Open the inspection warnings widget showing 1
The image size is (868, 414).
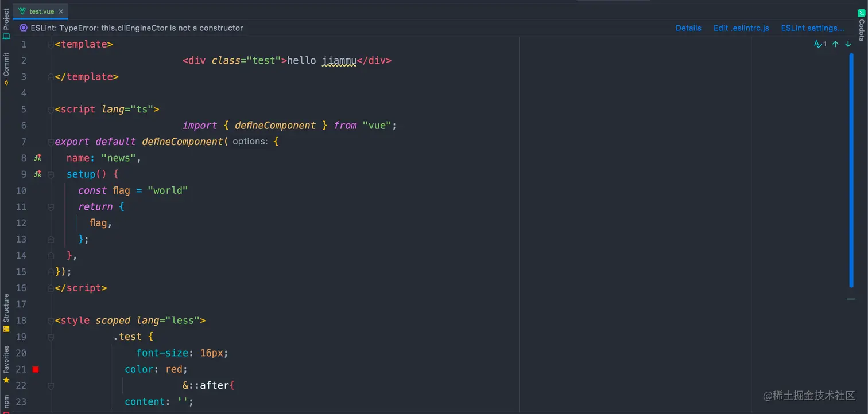point(820,44)
